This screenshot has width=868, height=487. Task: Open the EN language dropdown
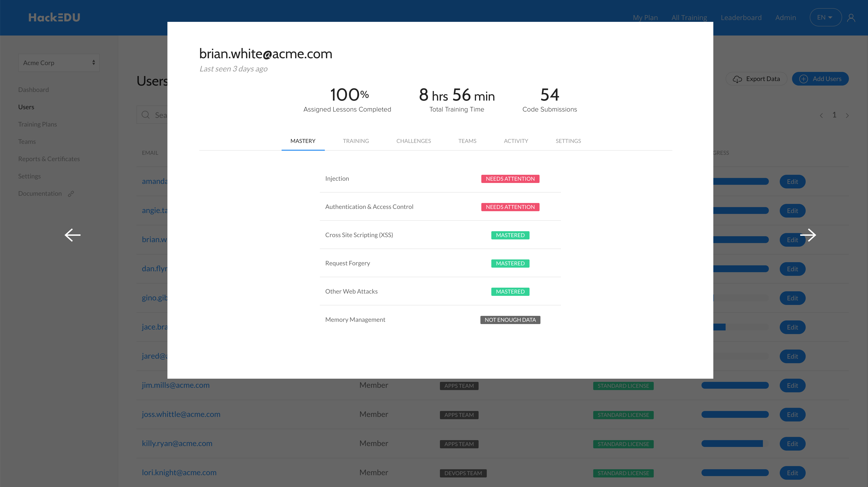(x=825, y=18)
